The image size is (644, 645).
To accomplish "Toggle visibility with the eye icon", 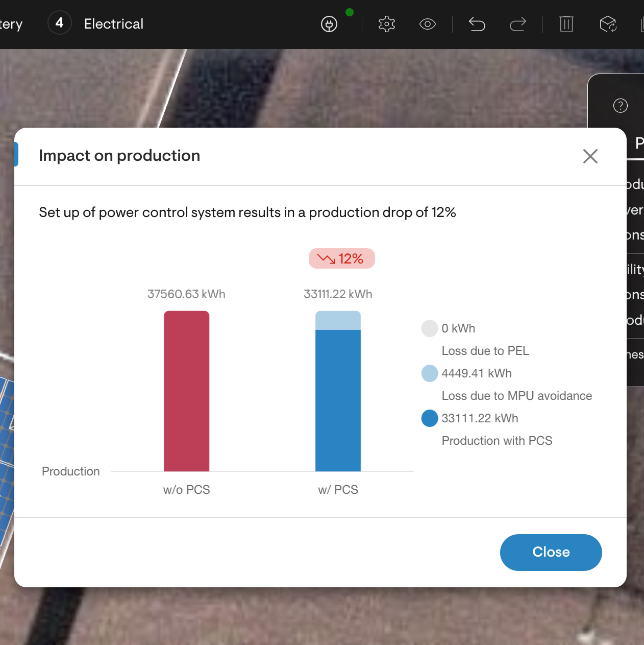I will tap(427, 24).
